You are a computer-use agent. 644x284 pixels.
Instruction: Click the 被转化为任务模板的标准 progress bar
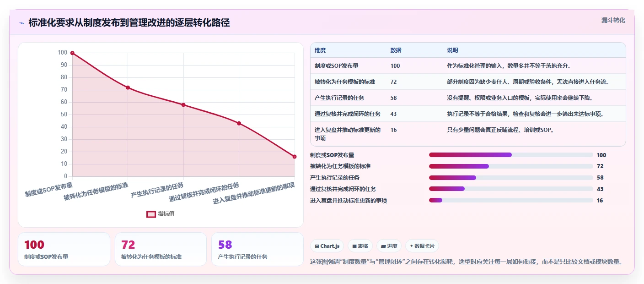511,166
